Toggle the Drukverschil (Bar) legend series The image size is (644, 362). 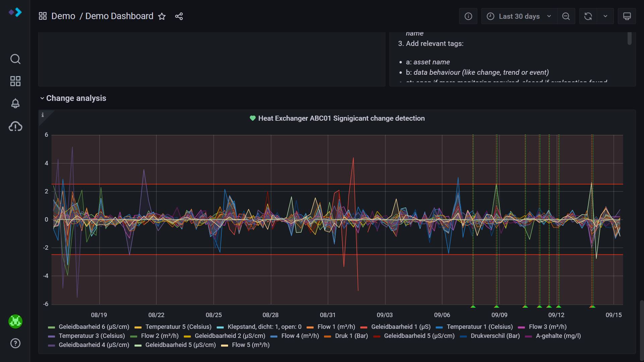tap(495, 336)
